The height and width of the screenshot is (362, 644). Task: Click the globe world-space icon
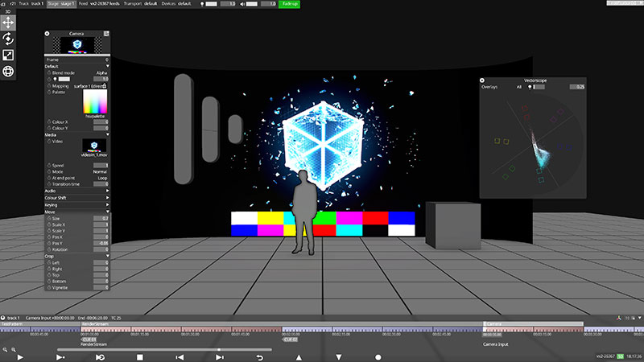(8, 71)
